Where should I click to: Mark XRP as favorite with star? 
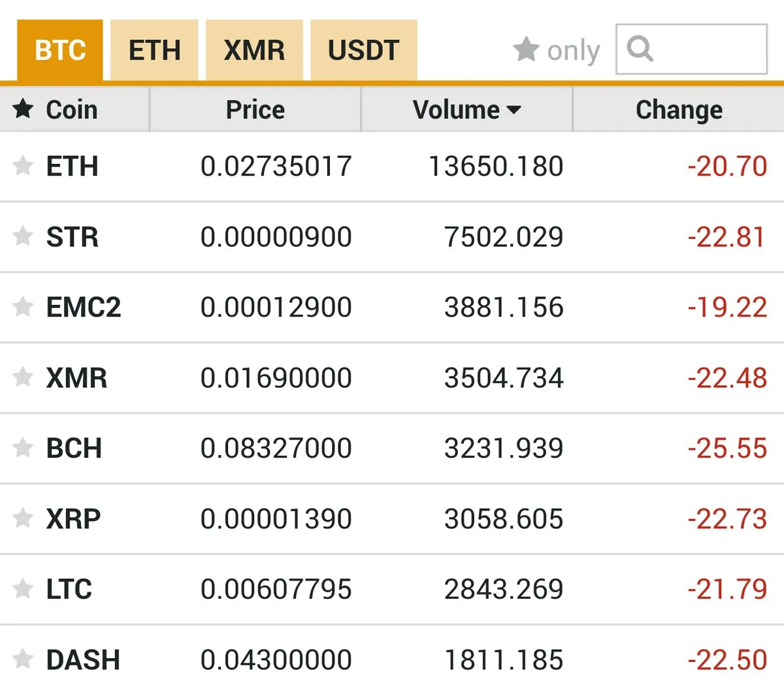pyautogui.click(x=23, y=518)
